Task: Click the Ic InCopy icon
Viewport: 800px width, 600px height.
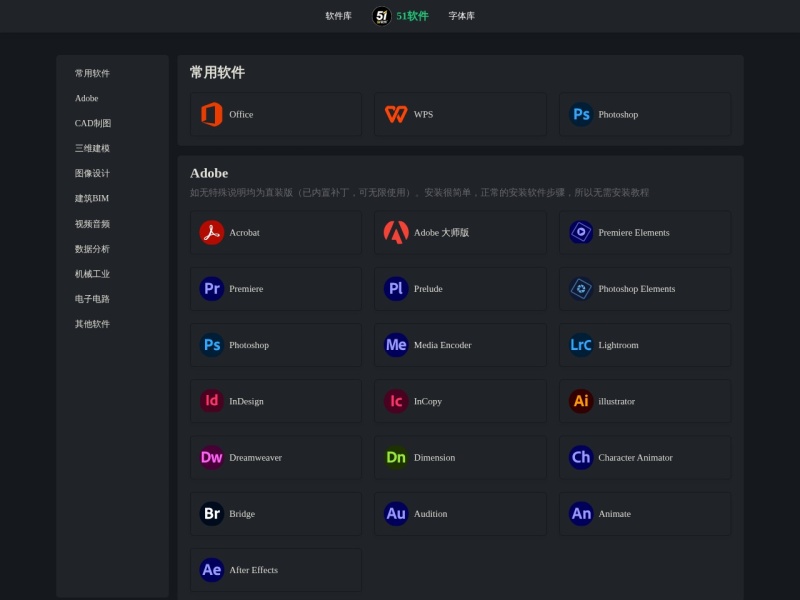Action: pos(396,401)
